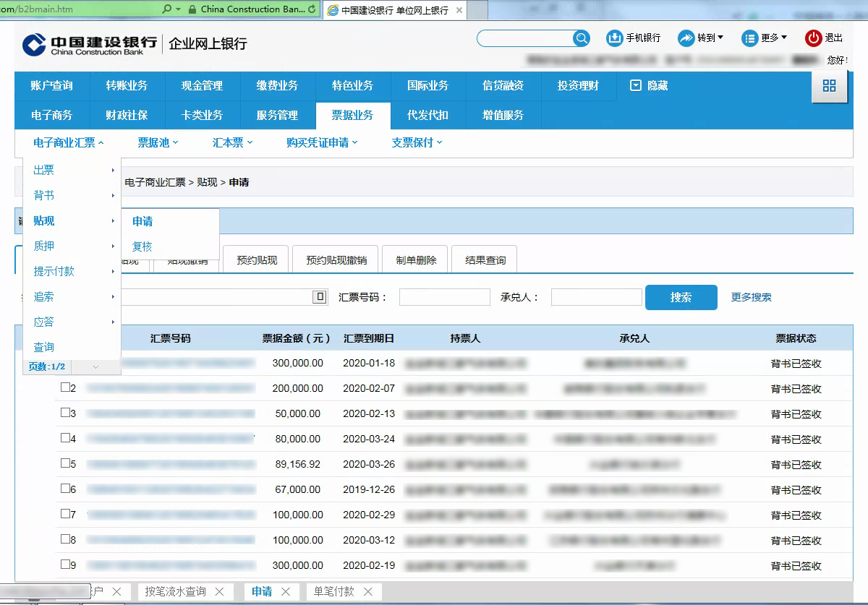Open the 信贷融资 main menu
Image resolution: width=868 pixels, height=605 pixels.
pyautogui.click(x=503, y=86)
